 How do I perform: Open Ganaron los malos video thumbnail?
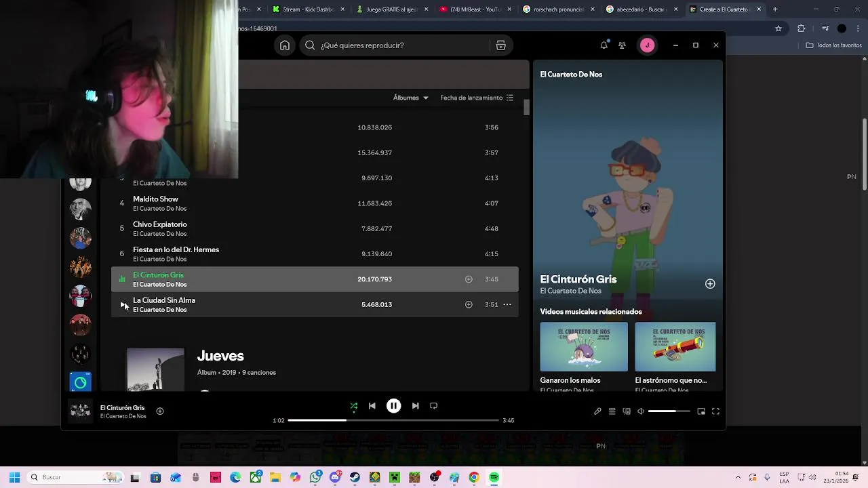(584, 346)
